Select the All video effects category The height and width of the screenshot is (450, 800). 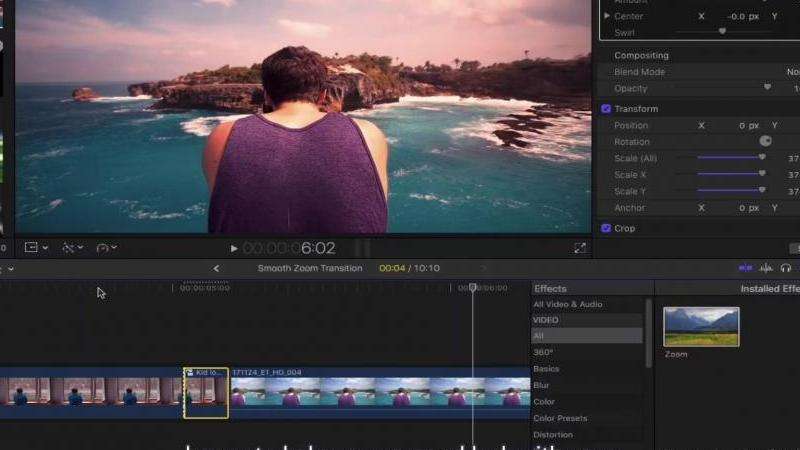[x=587, y=336]
